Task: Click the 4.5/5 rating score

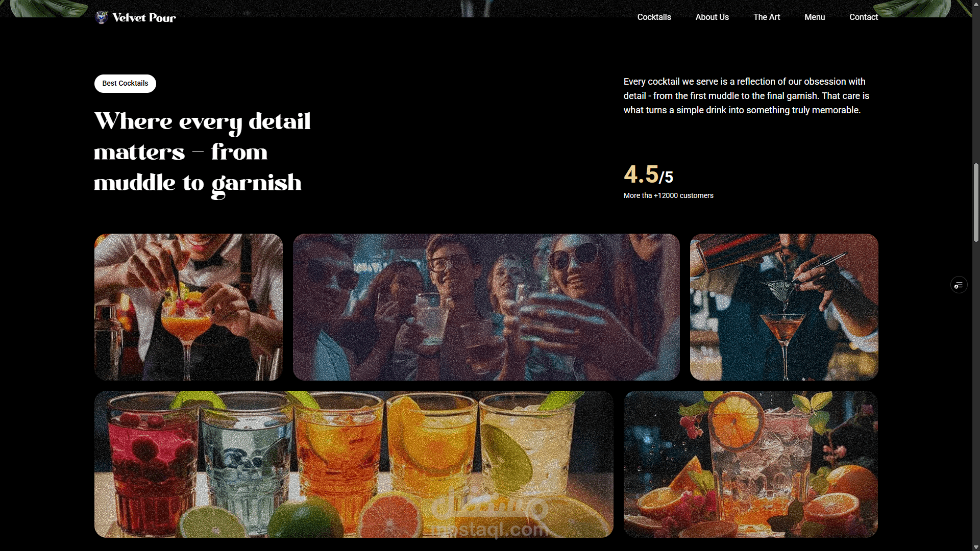Action: tap(648, 174)
